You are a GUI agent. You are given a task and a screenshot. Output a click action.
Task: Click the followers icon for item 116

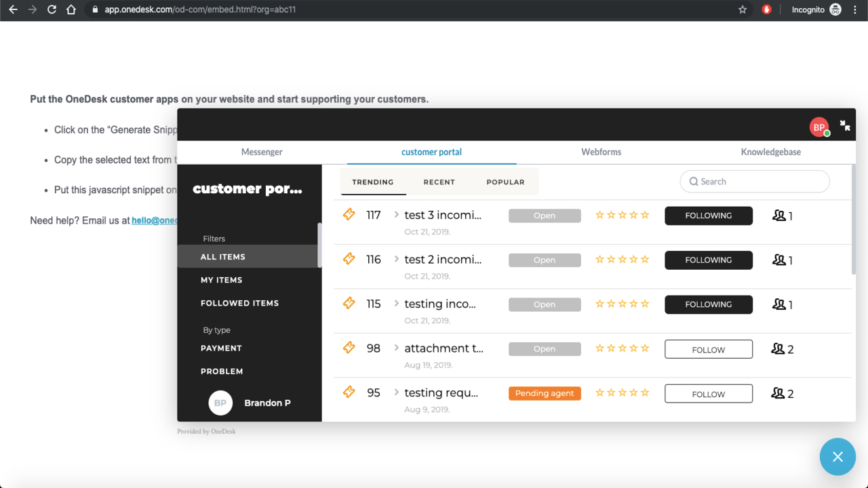tap(778, 260)
